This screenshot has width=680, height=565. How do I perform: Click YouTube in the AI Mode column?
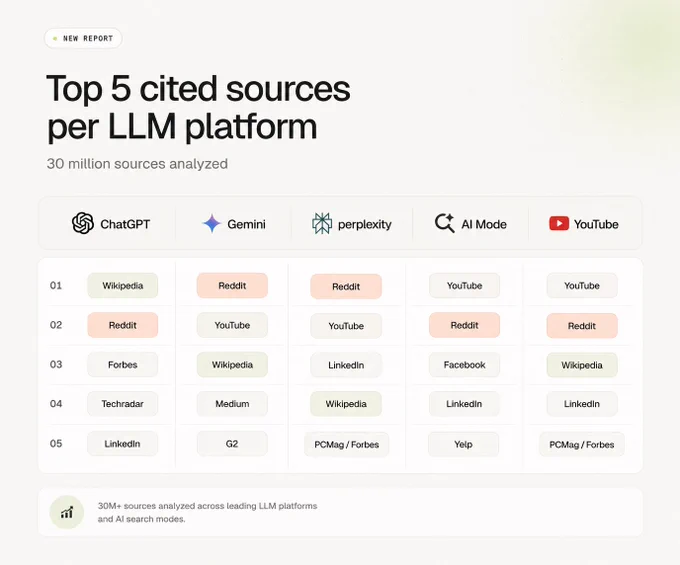click(x=464, y=285)
